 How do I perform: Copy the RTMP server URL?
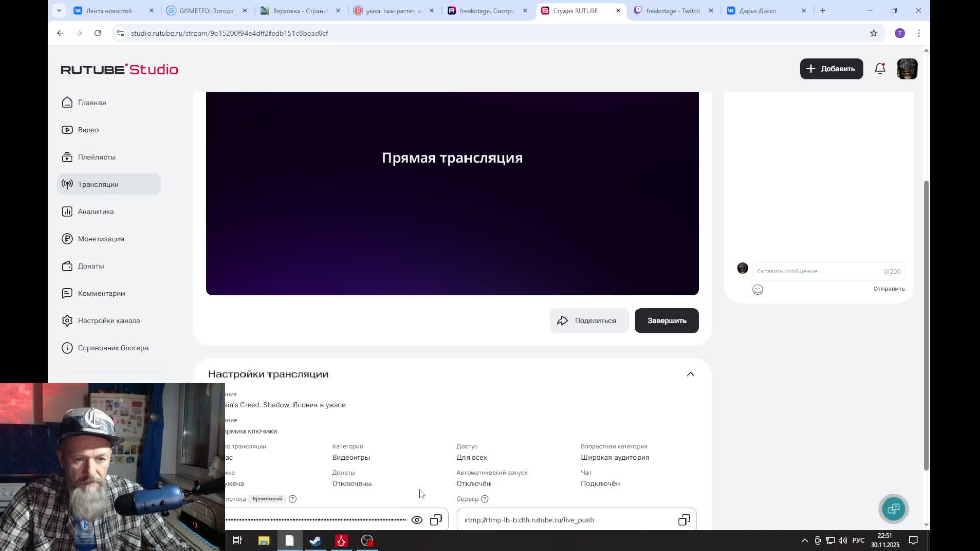[x=684, y=520]
